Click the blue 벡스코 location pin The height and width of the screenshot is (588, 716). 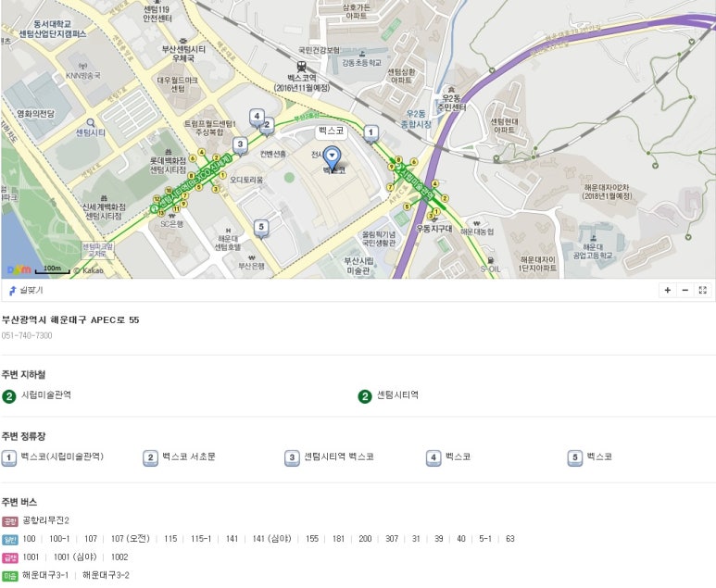[332, 158]
